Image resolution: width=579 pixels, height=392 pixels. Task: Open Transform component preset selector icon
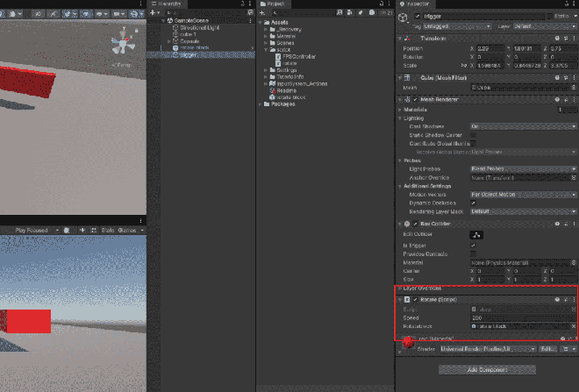coord(566,39)
